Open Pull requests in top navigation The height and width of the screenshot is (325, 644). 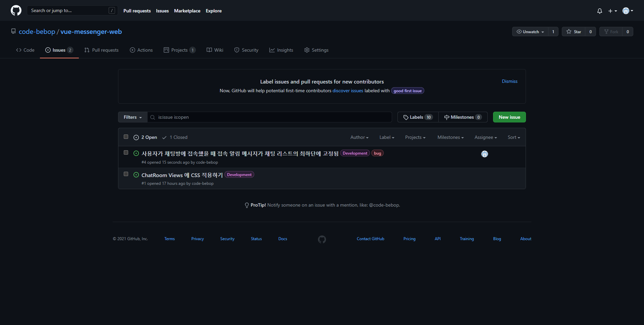tap(137, 11)
